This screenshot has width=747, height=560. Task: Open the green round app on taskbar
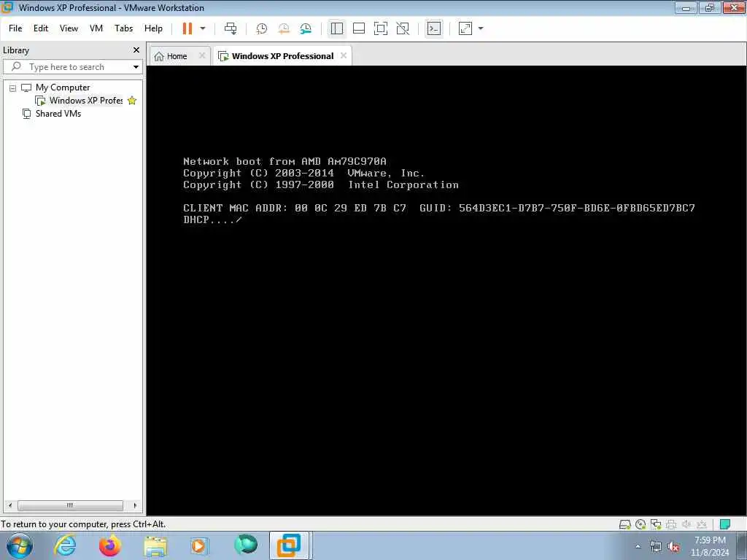point(246,544)
